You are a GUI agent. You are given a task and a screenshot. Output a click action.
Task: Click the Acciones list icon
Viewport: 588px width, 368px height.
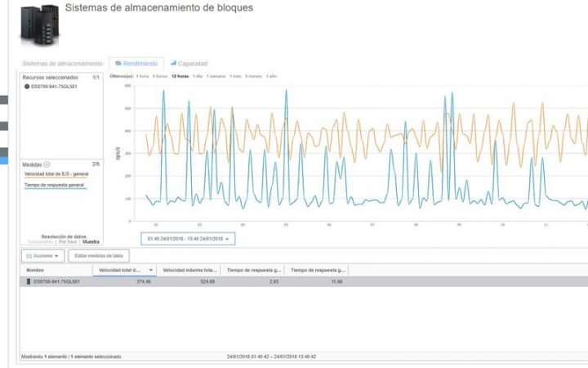(29, 256)
